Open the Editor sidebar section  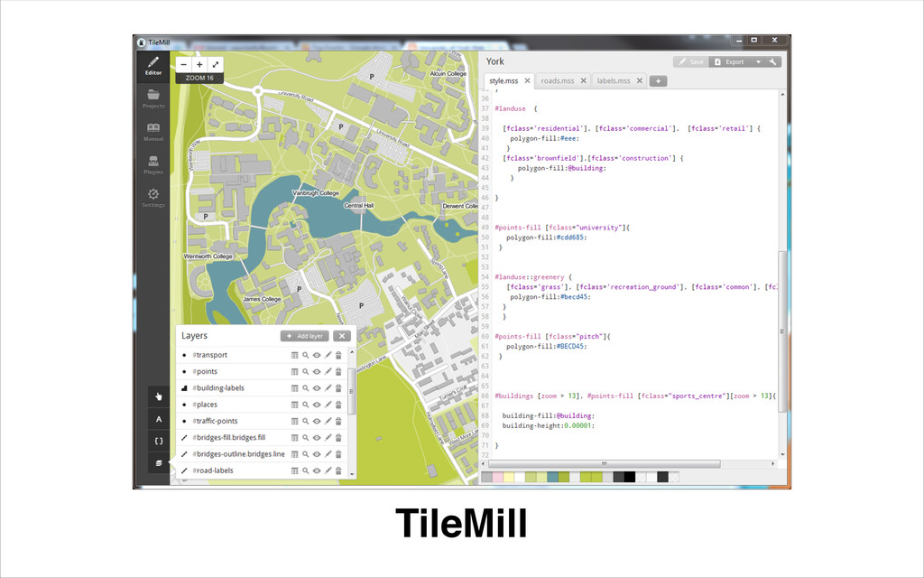click(153, 66)
